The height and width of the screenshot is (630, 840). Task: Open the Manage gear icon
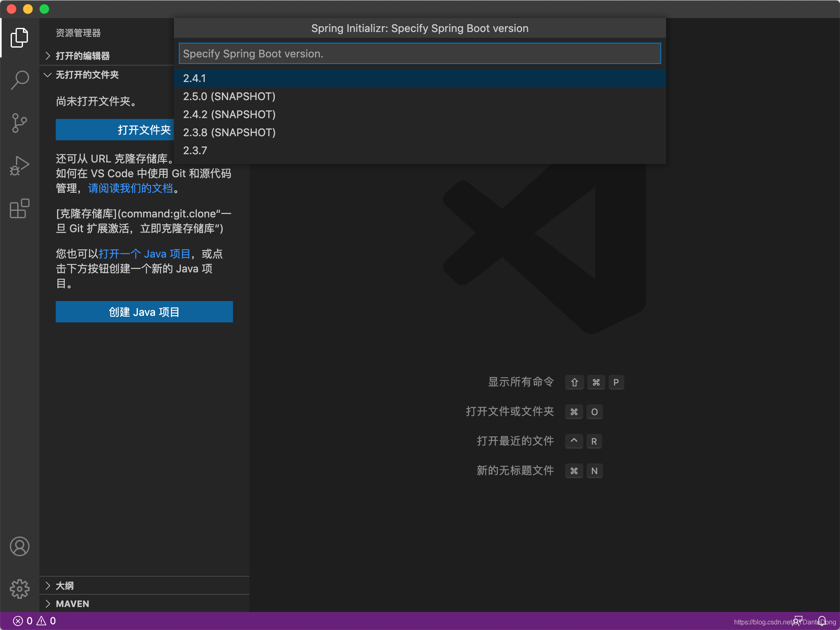coord(19,589)
